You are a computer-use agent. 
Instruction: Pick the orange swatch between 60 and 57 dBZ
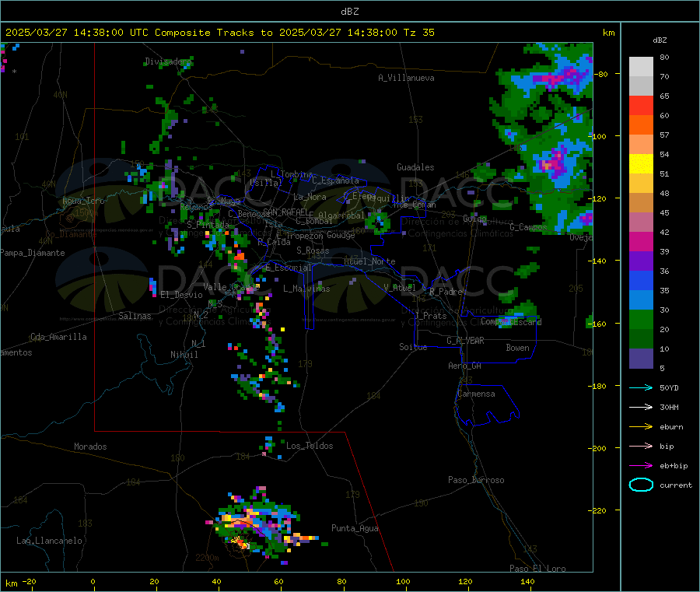641,125
